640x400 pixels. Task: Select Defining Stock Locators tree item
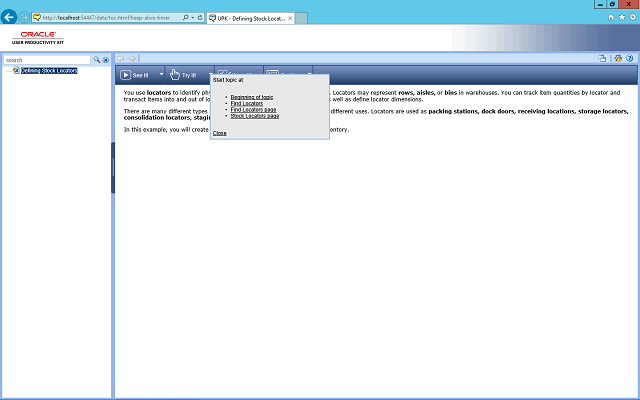[x=49, y=71]
